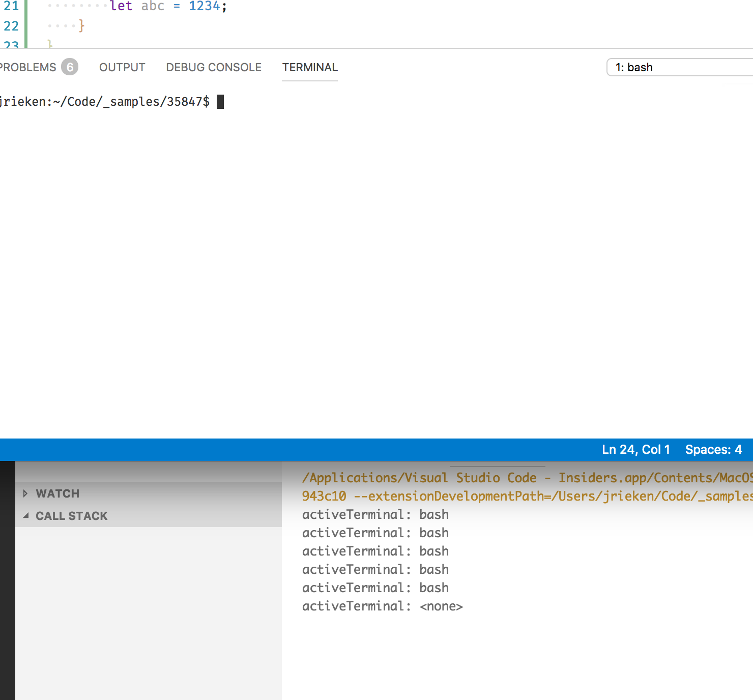Click the problems count badge showing 6
This screenshot has width=753, height=700.
(x=70, y=67)
